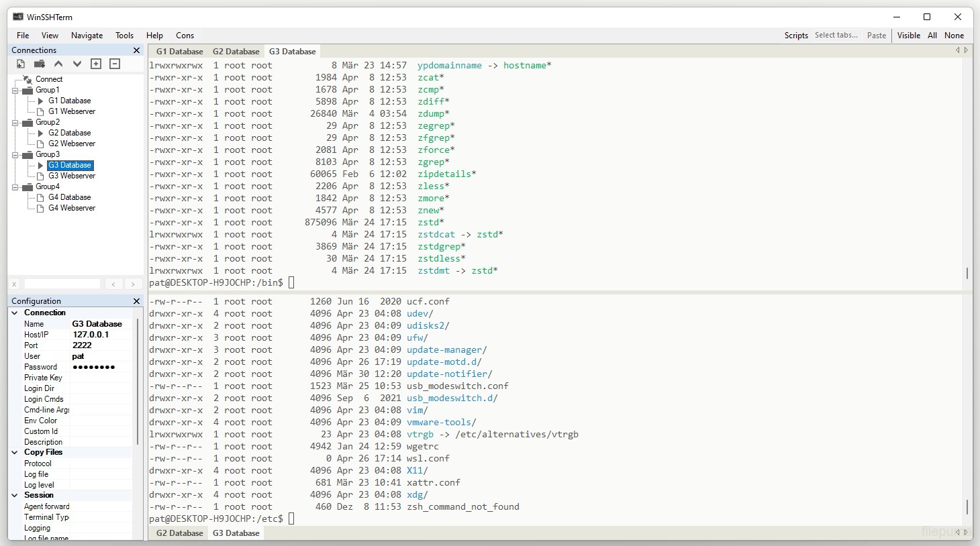Collapse the Group1 tree node
Viewport: 980px width, 546px height.
[x=15, y=90]
